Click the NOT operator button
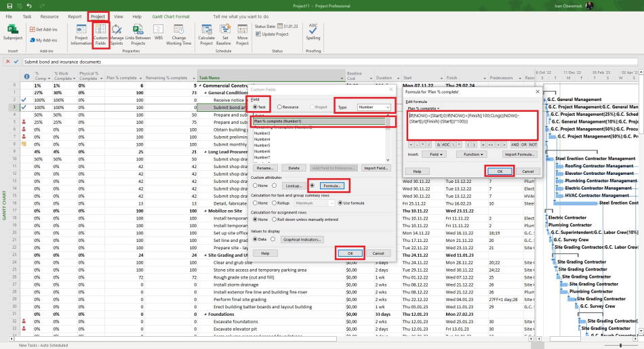This screenshot has height=349, width=644. click(x=533, y=144)
